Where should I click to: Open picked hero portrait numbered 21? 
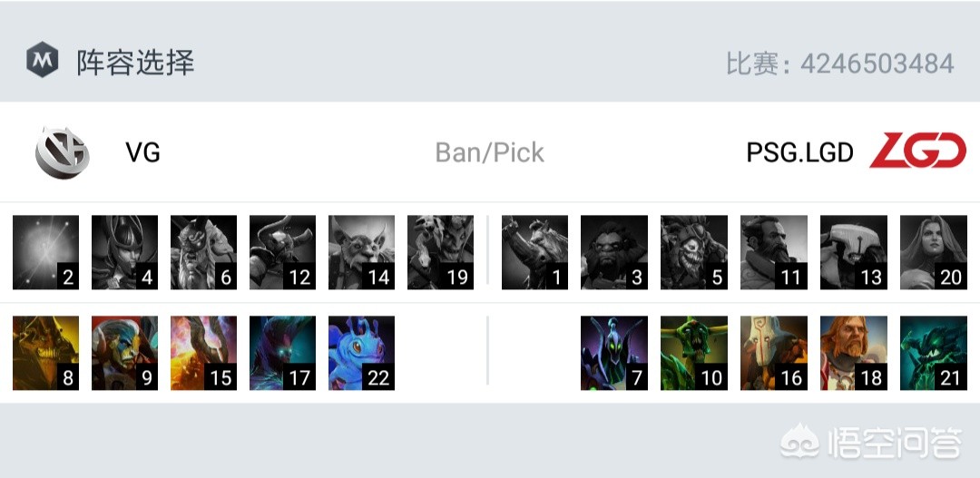pyautogui.click(x=933, y=353)
